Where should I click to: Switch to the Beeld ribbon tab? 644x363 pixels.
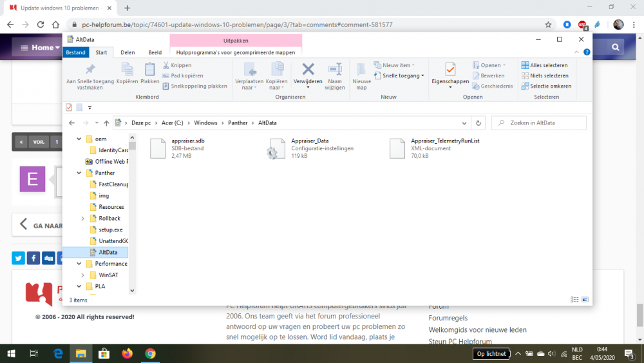[x=155, y=52]
